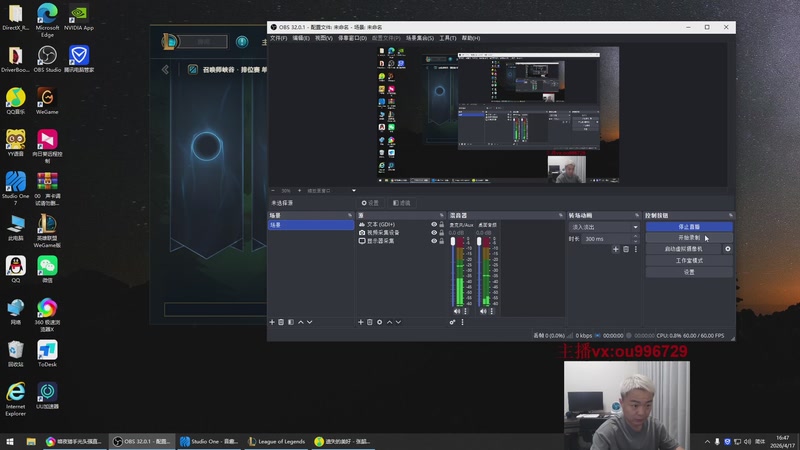Open the 编辑(E) menu

click(x=301, y=38)
